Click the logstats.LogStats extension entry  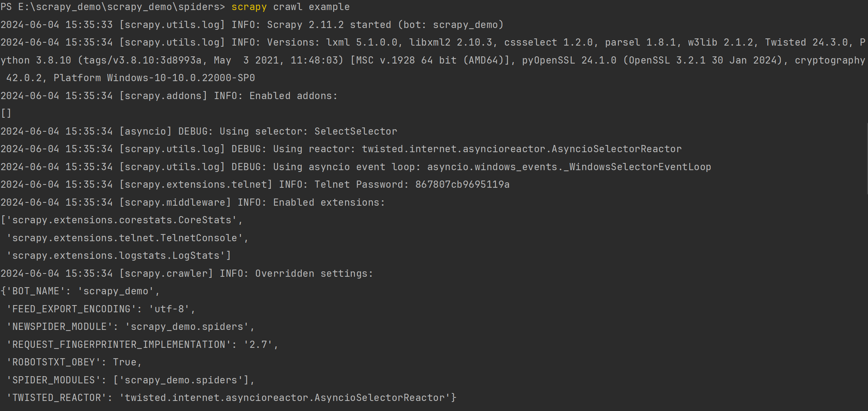[119, 256]
